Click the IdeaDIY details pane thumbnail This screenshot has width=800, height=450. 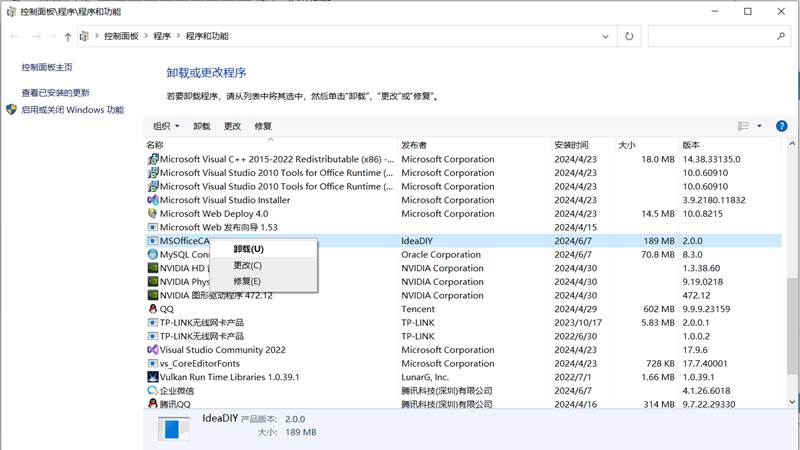173,428
